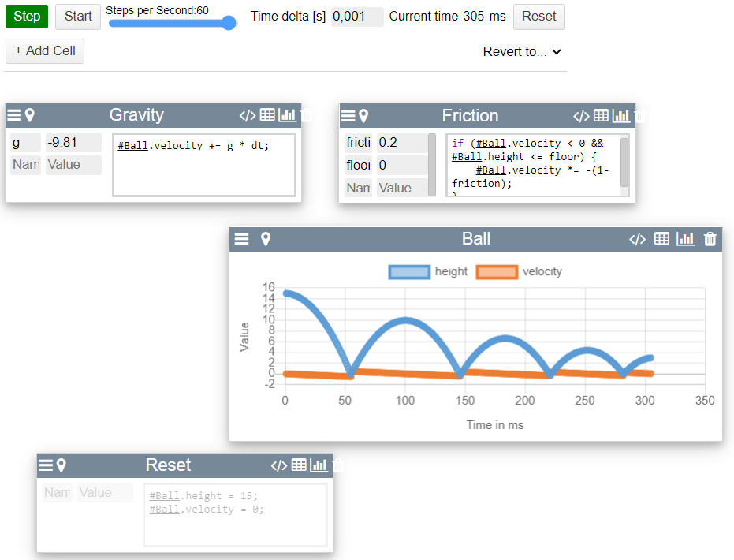
Task: Show the table view in Friction cell
Action: [601, 116]
